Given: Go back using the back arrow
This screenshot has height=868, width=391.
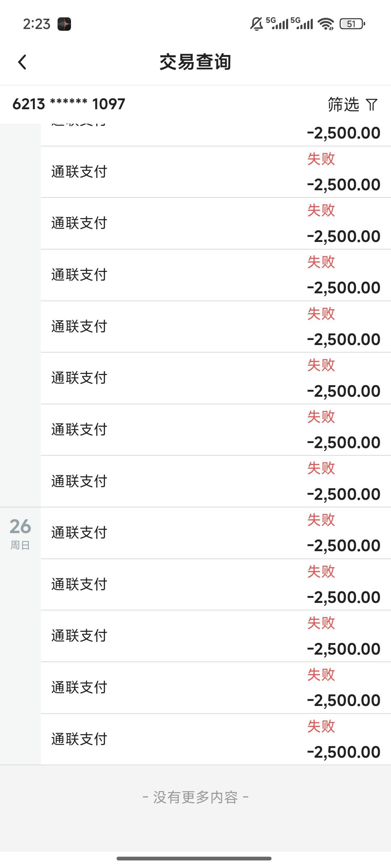Looking at the screenshot, I should tap(22, 62).
